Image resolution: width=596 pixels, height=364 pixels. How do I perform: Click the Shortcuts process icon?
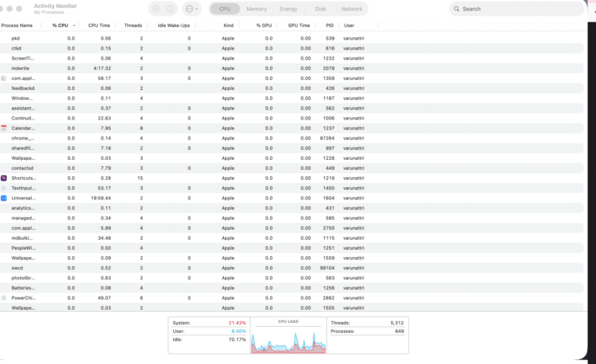click(4, 178)
